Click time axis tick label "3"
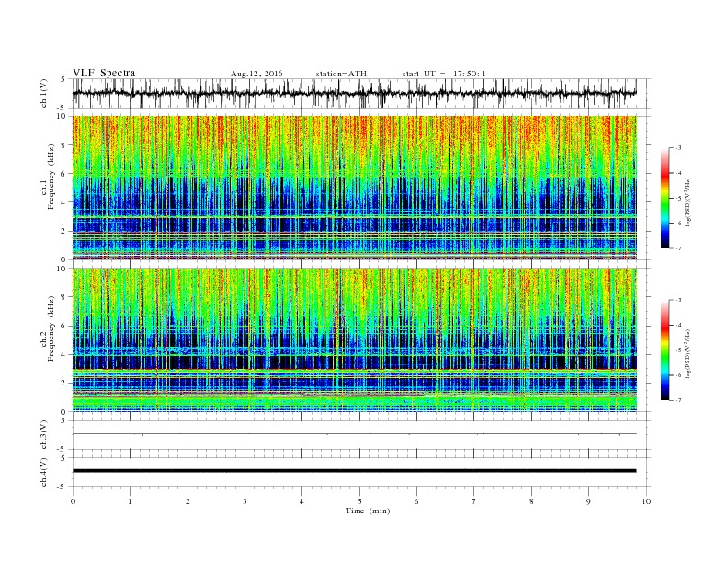 (245, 501)
